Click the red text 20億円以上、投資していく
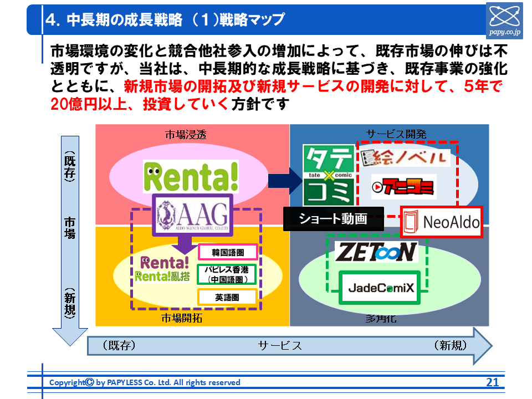 click(x=140, y=104)
